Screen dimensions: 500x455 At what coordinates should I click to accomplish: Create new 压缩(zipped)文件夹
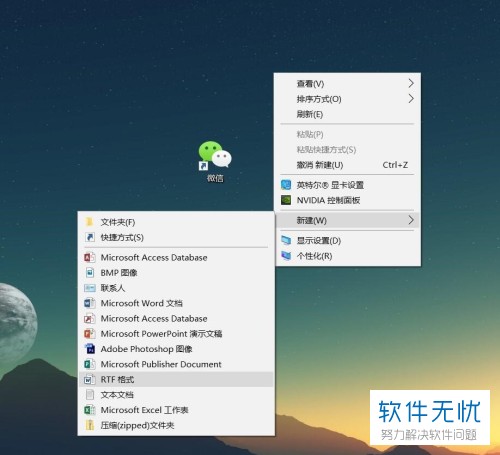point(176,425)
